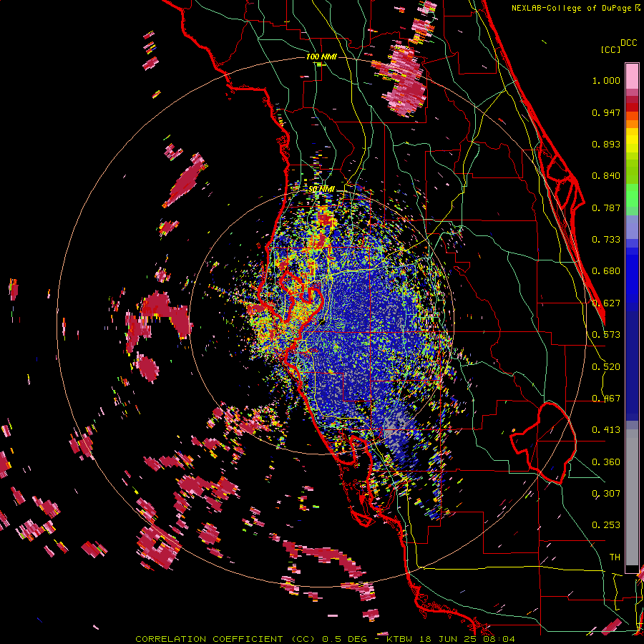Click the 0.680 scale value

click(x=606, y=271)
